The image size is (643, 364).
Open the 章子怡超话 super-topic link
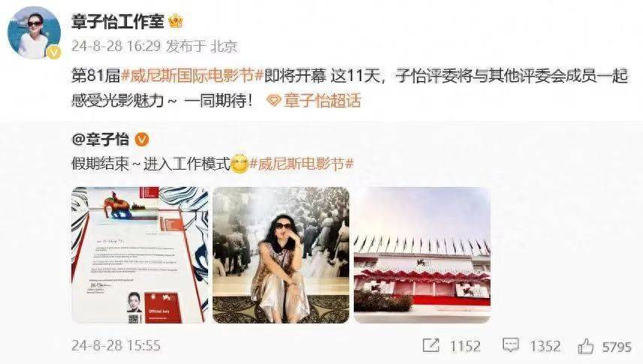[322, 100]
